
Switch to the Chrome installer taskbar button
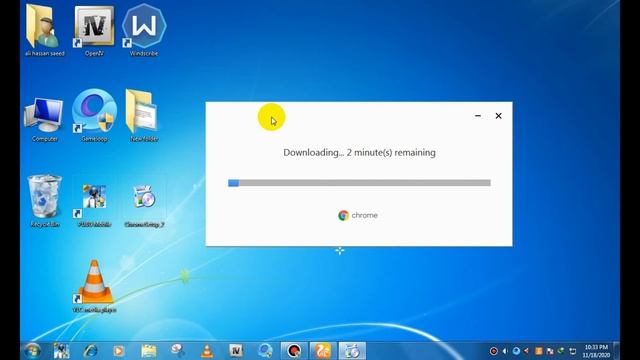(x=352, y=351)
